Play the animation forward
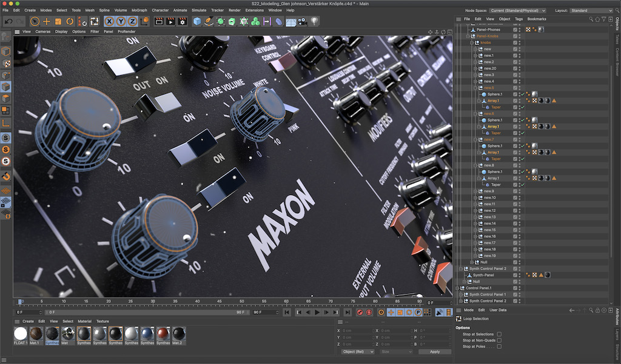The image size is (621, 364). tap(317, 312)
